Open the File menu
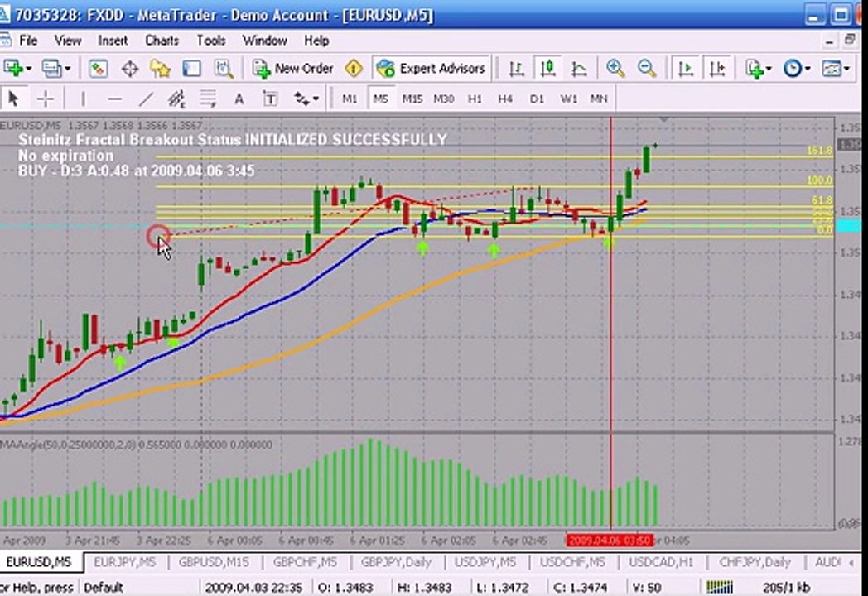 pyautogui.click(x=28, y=41)
